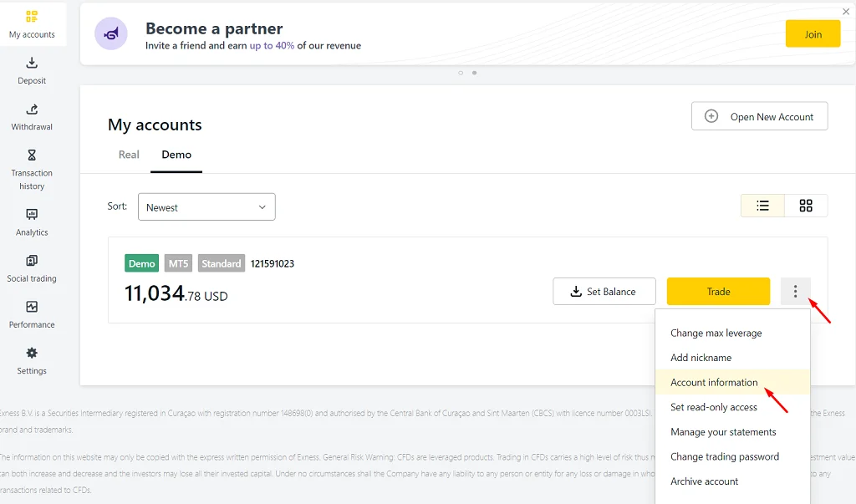The width and height of the screenshot is (856, 504).
Task: Close the Become a partner banner
Action: point(846,12)
